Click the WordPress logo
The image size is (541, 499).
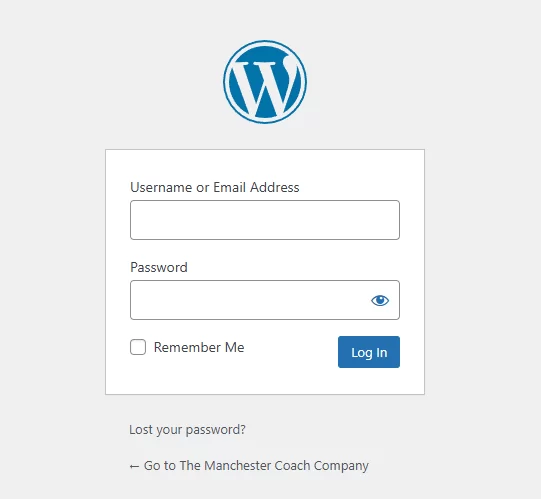tap(265, 82)
